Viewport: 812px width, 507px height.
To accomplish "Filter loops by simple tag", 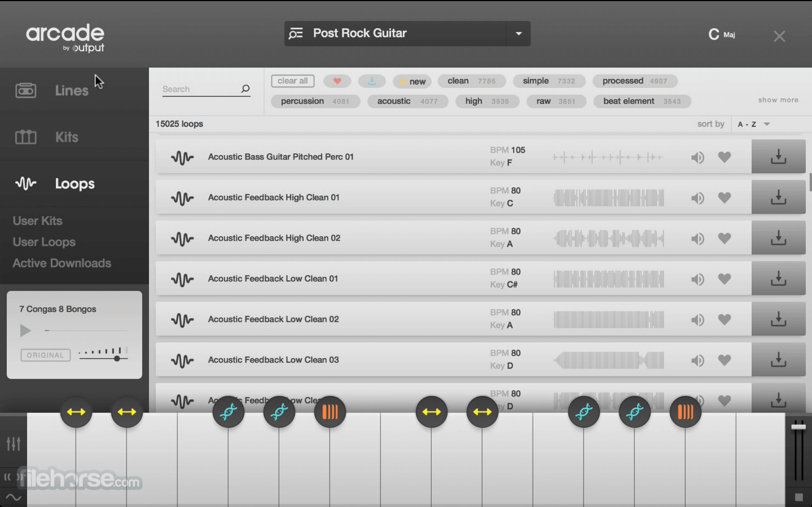I will pyautogui.click(x=549, y=81).
